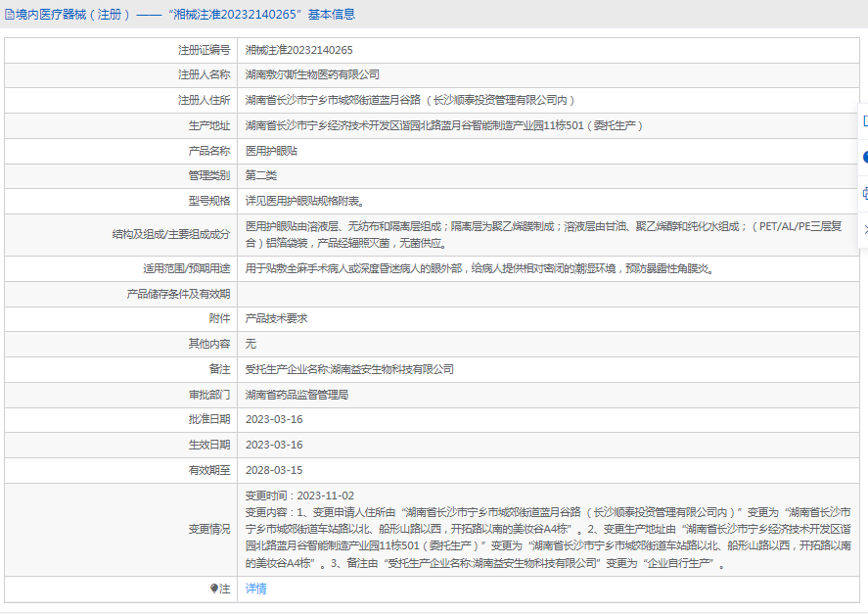This screenshot has height=614, width=868.
Task: Click the value 无 in 其他内容 row
Action: pos(251,344)
